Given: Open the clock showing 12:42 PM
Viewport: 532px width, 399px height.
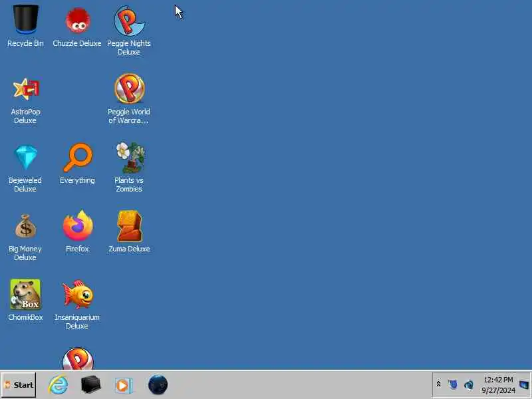Looking at the screenshot, I should (498, 385).
